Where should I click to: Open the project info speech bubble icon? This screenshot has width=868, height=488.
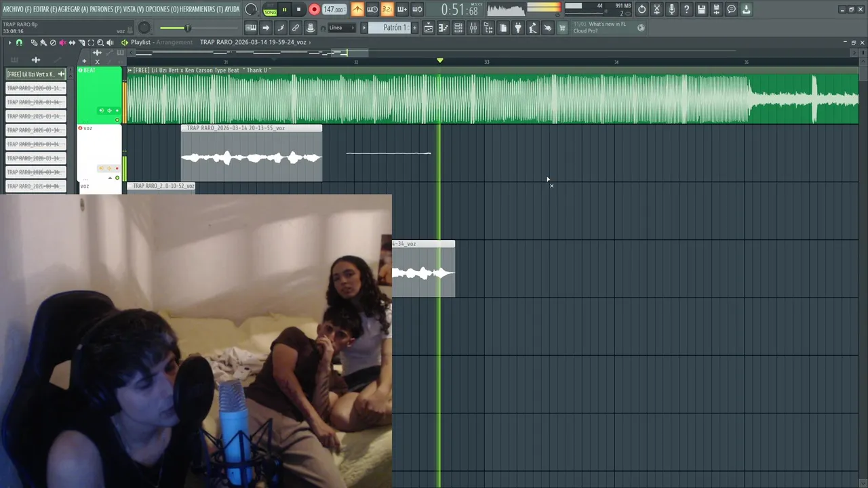click(x=731, y=9)
